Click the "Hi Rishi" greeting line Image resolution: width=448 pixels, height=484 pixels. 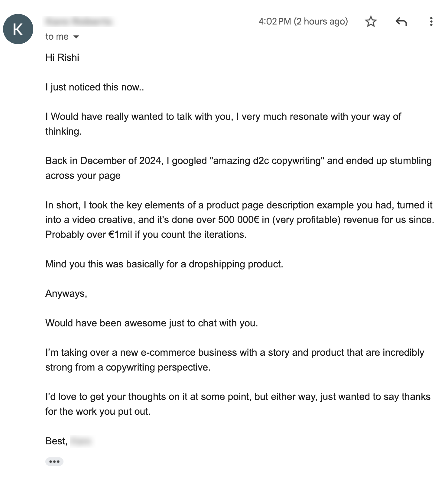coord(62,57)
